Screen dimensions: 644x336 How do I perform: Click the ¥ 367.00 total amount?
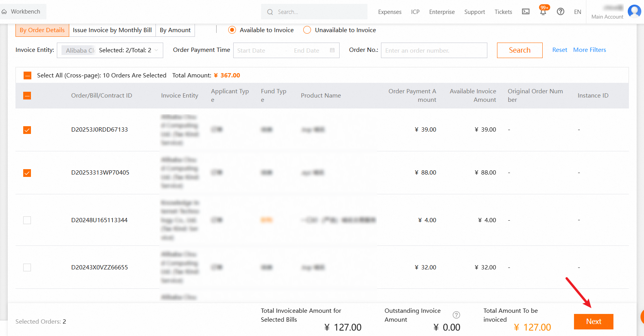[x=227, y=75]
